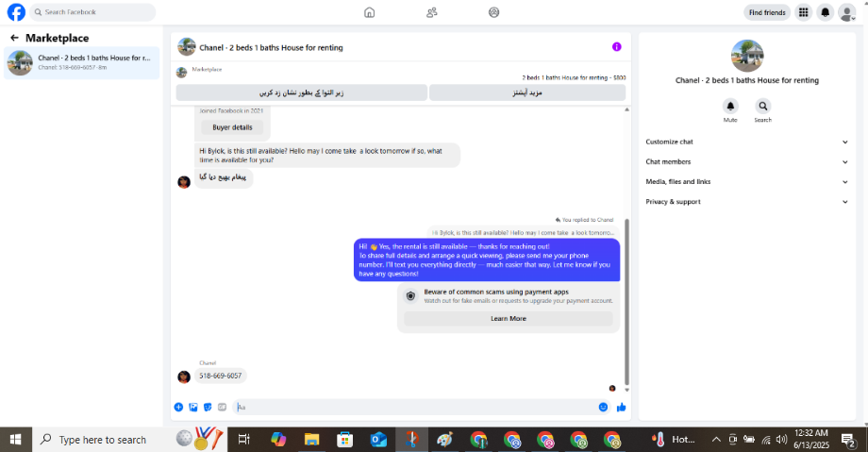Viewport: 868px width, 452px height.
Task: Open Task View on the taskbar
Action: 243,439
